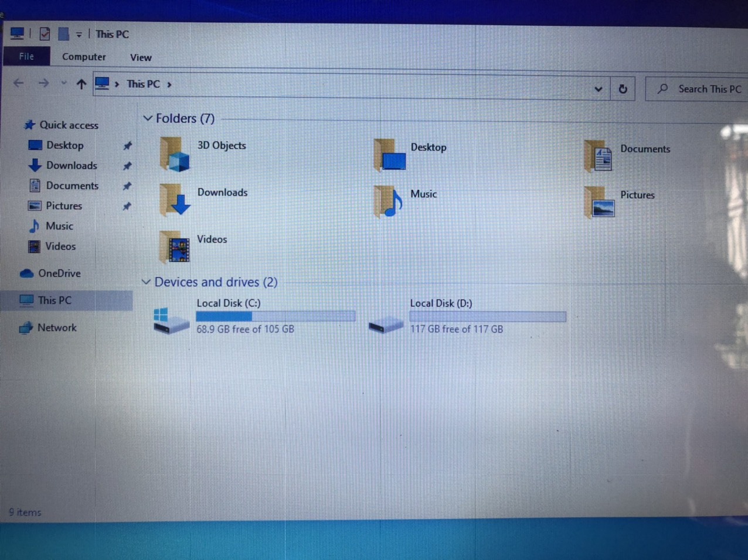Open the Documents folder icon in Folders
This screenshot has width=748, height=560.
[599, 156]
